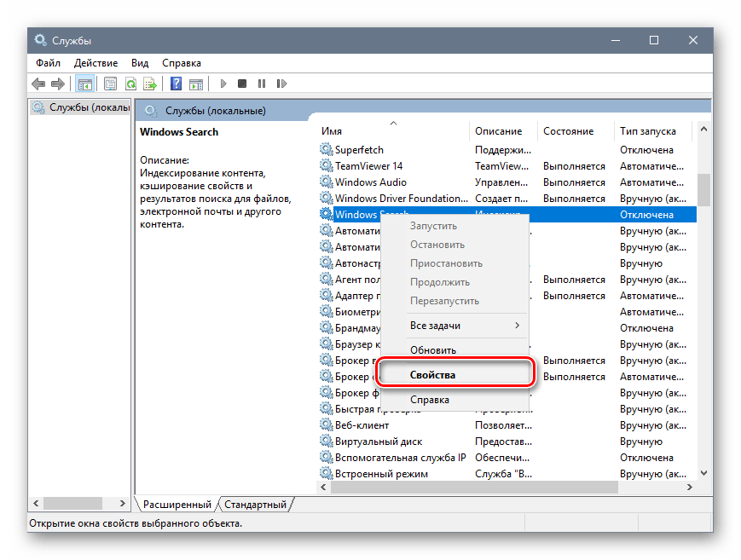Click the gear icon beside Windows Audio
Screen dimensions: 741x560
click(x=326, y=182)
